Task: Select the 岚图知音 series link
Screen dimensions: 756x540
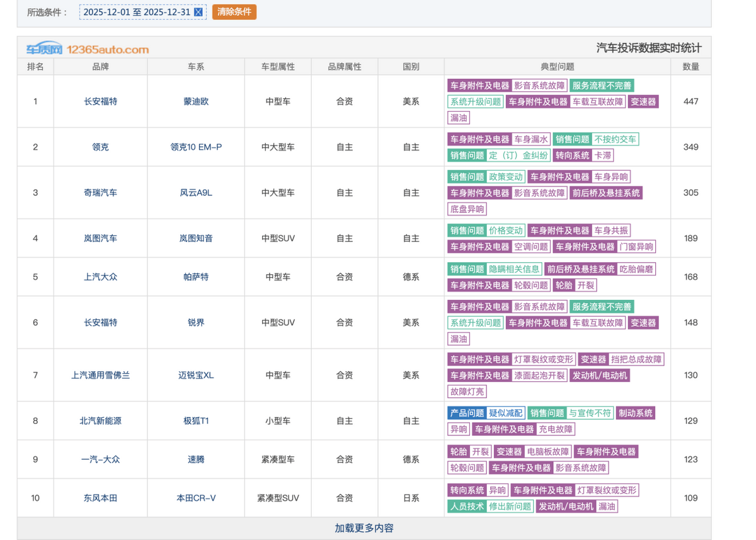Action: (x=196, y=238)
